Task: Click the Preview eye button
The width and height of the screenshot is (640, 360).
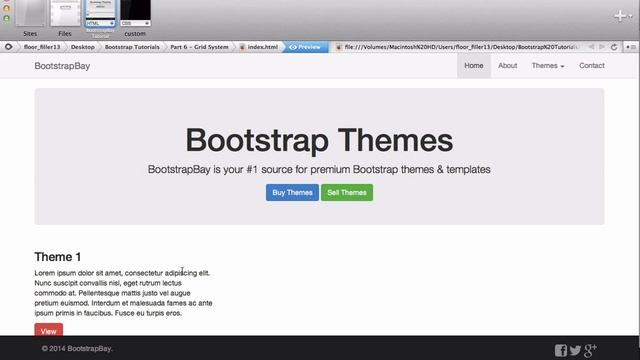Action: [x=305, y=47]
